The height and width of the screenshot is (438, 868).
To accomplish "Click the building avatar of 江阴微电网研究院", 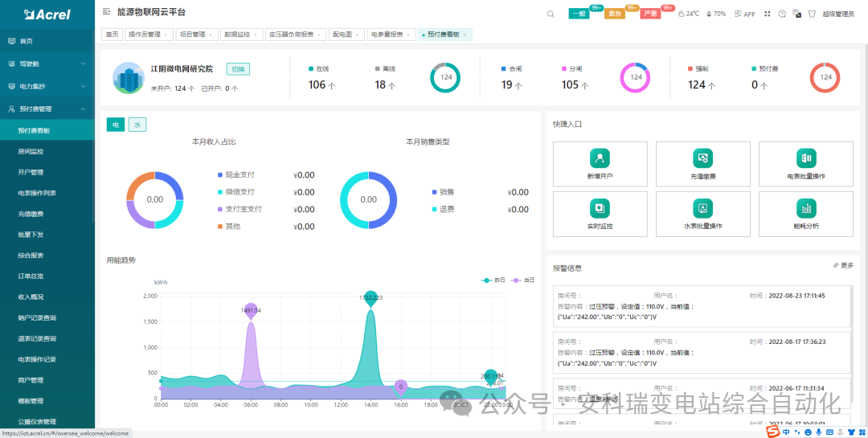I will coord(129,78).
